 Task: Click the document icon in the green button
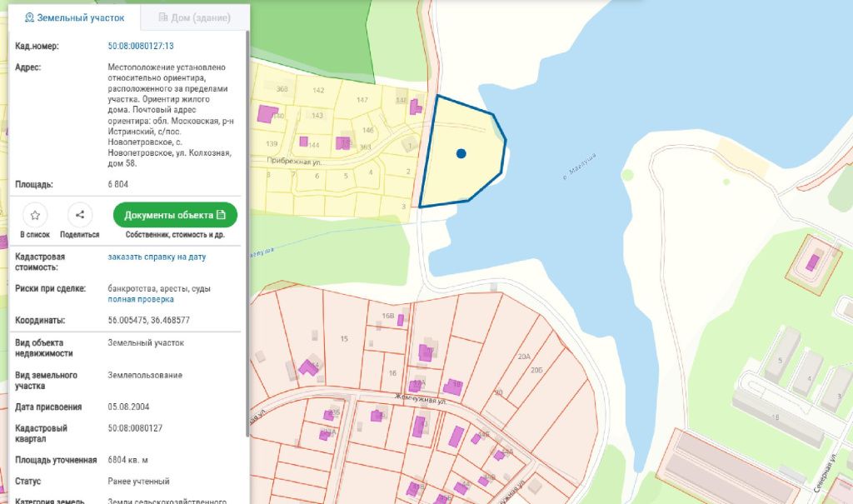(x=222, y=215)
